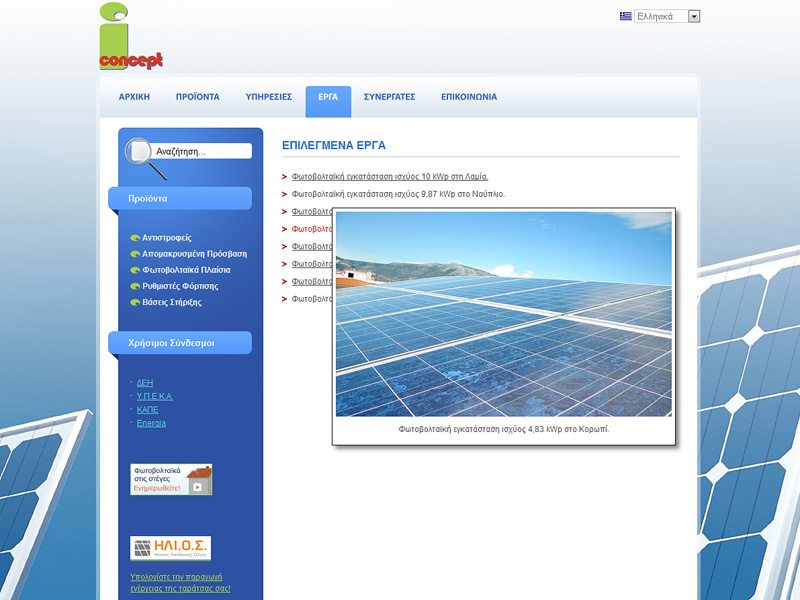Click the green bullet beside Βάσεις Στήριξης
800x600 pixels.
[135, 303]
